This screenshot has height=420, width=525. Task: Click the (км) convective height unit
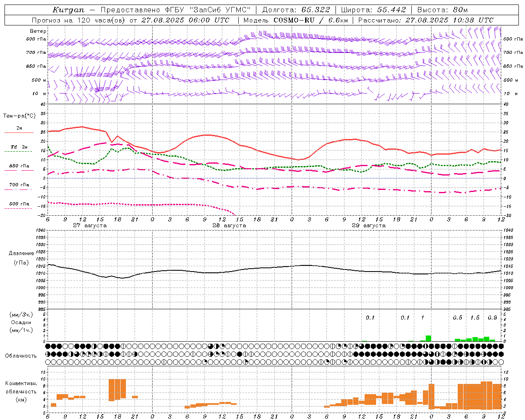click(x=21, y=399)
